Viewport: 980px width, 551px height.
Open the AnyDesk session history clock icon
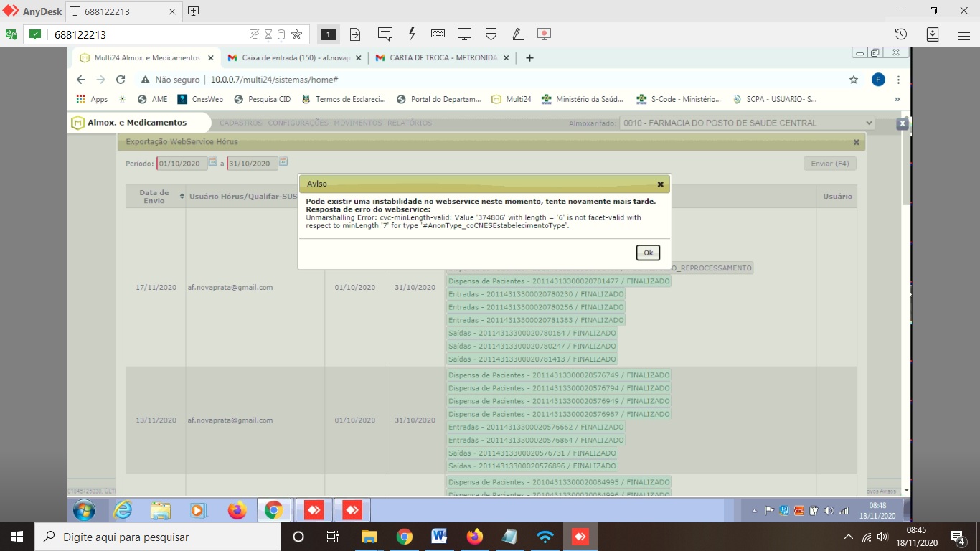(x=901, y=34)
